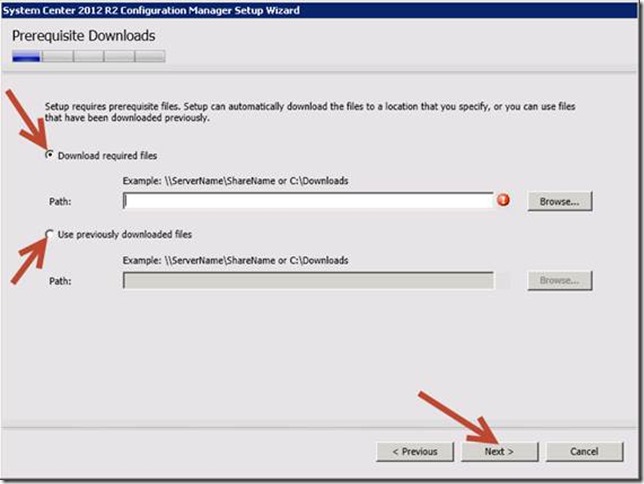This screenshot has height=484, width=644.
Task: Click the Path label for download location
Action: 59,201
